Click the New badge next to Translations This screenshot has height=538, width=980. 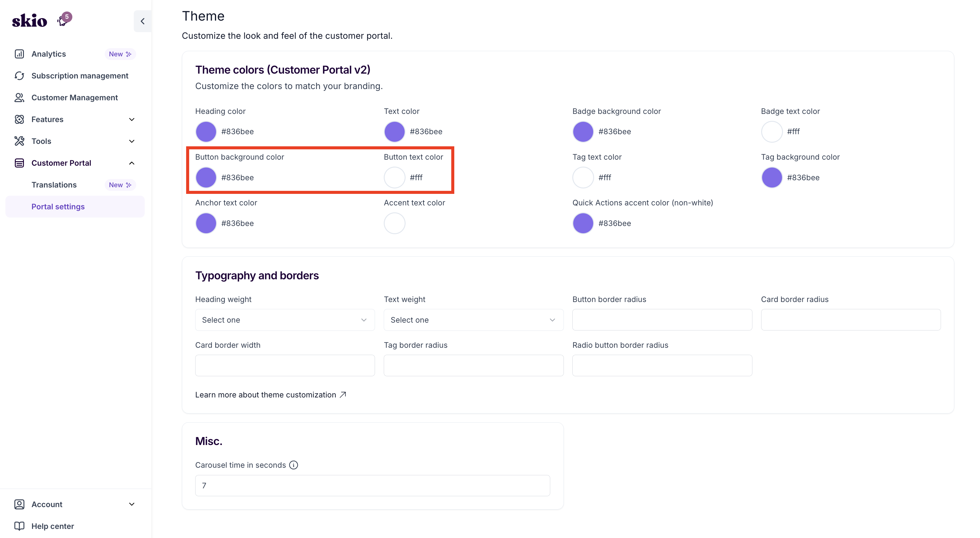pyautogui.click(x=120, y=185)
